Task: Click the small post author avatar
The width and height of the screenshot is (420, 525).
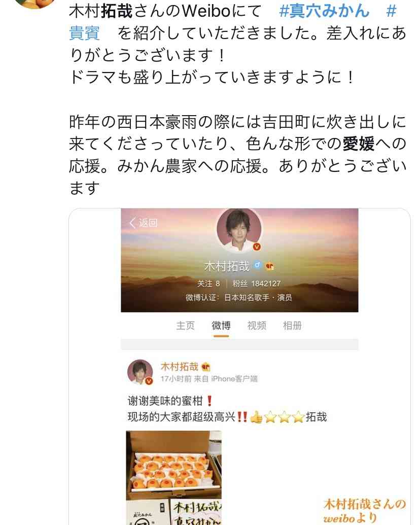Action: tap(140, 372)
